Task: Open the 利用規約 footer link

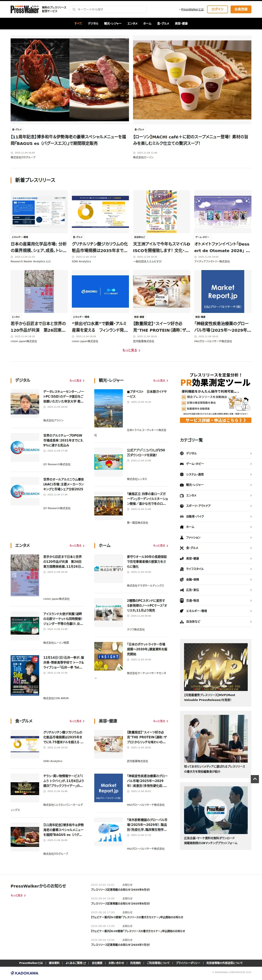Action: click(x=135, y=963)
